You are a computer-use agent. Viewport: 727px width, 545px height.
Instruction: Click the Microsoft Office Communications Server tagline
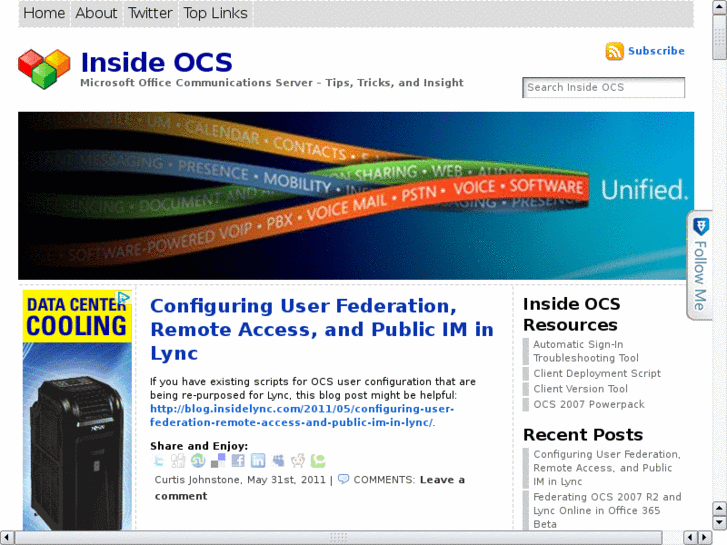pyautogui.click(x=272, y=83)
